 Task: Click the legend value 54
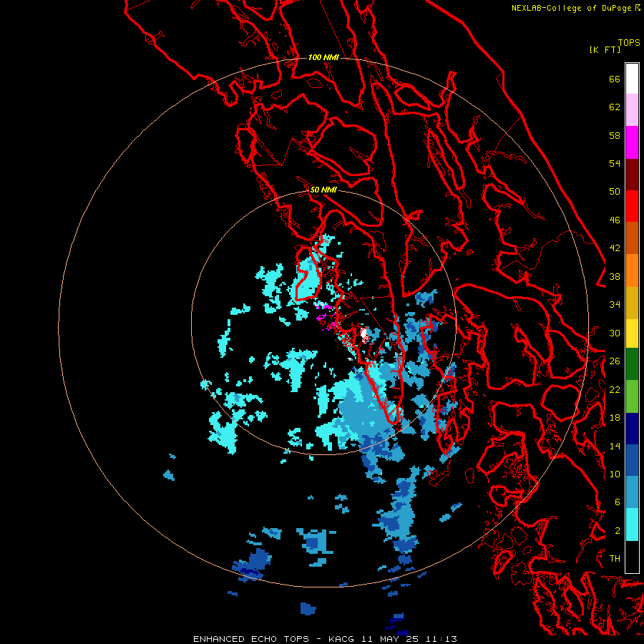pyautogui.click(x=615, y=163)
